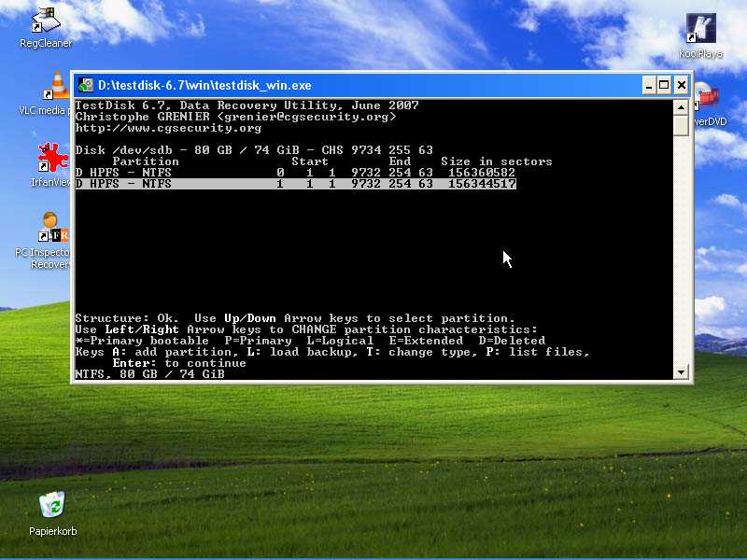The width and height of the screenshot is (747, 560).
Task: Click the console scrollbar down arrow
Action: click(681, 372)
